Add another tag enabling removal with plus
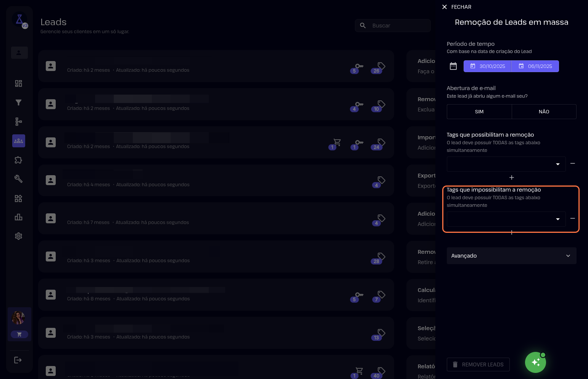Viewport: 588px width, 379px height. click(x=512, y=177)
